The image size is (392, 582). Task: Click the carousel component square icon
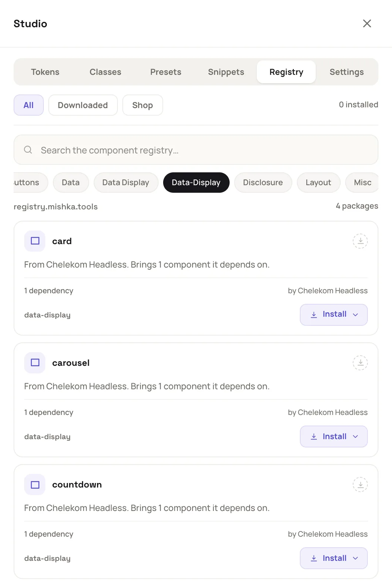click(35, 363)
